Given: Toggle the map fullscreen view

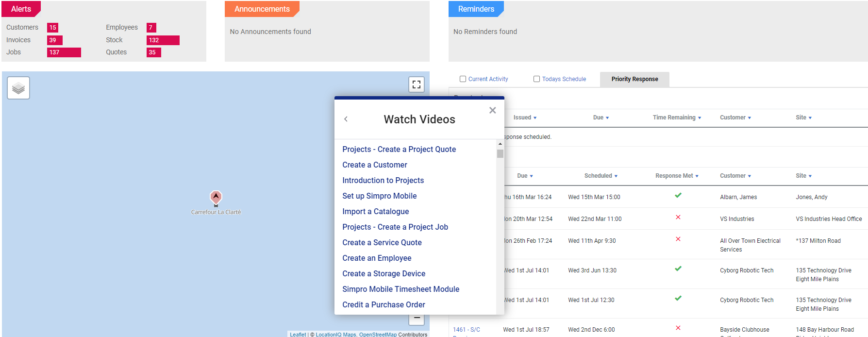Looking at the screenshot, I should pos(417,84).
